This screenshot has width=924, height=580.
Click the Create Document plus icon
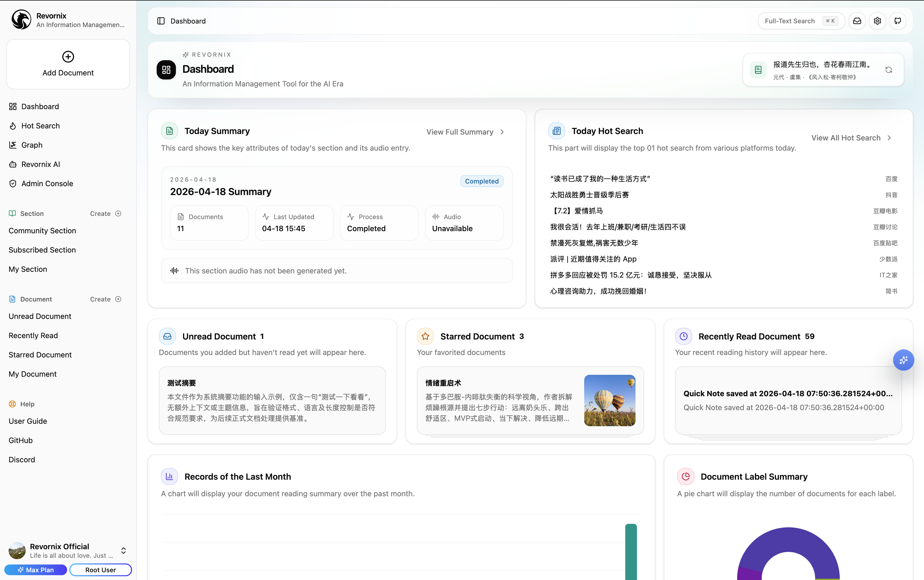click(x=118, y=299)
